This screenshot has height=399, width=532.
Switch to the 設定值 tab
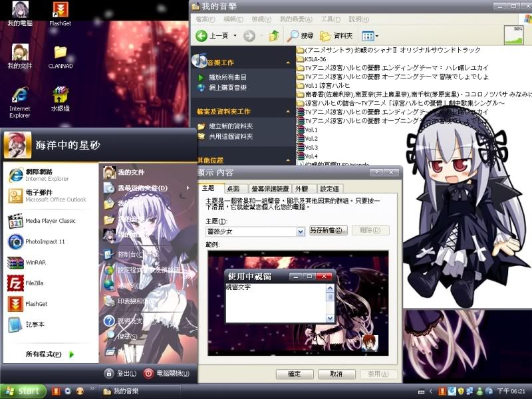tap(329, 189)
